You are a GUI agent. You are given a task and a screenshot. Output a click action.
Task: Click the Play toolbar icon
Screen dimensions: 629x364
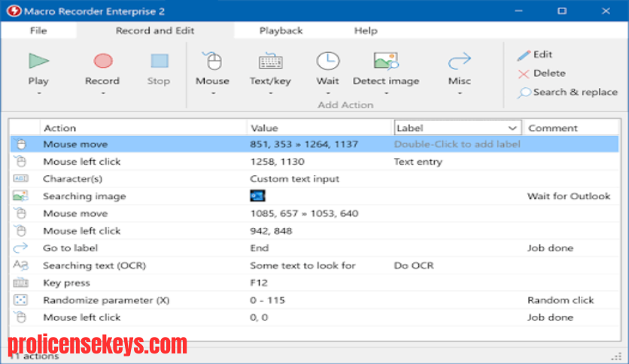(x=38, y=61)
